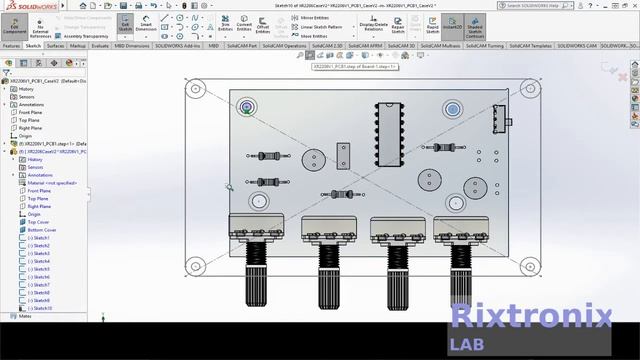640x360 pixels.
Task: Click the Mates folder in tree
Action: click(x=20, y=316)
